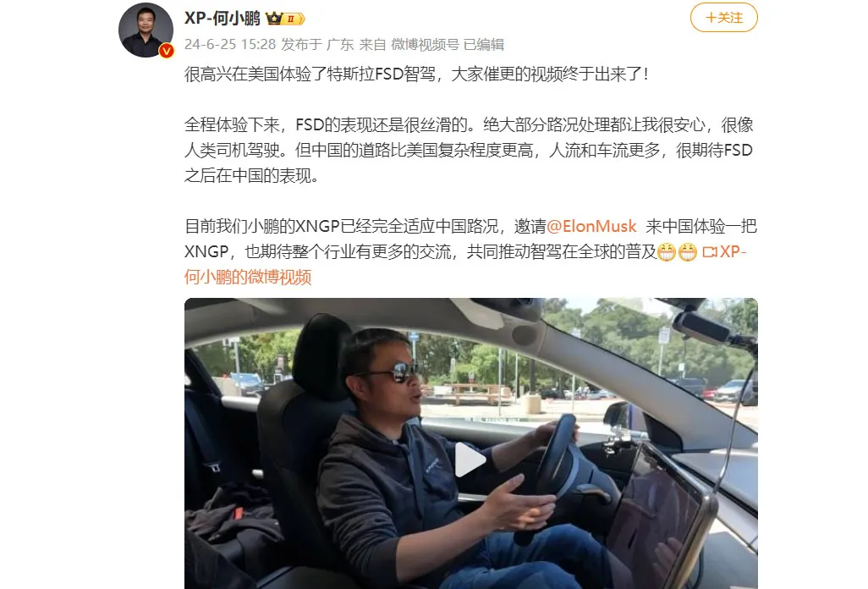Image resolution: width=868 pixels, height=589 pixels.
Task: Click the first grinning emoji
Action: click(x=667, y=252)
